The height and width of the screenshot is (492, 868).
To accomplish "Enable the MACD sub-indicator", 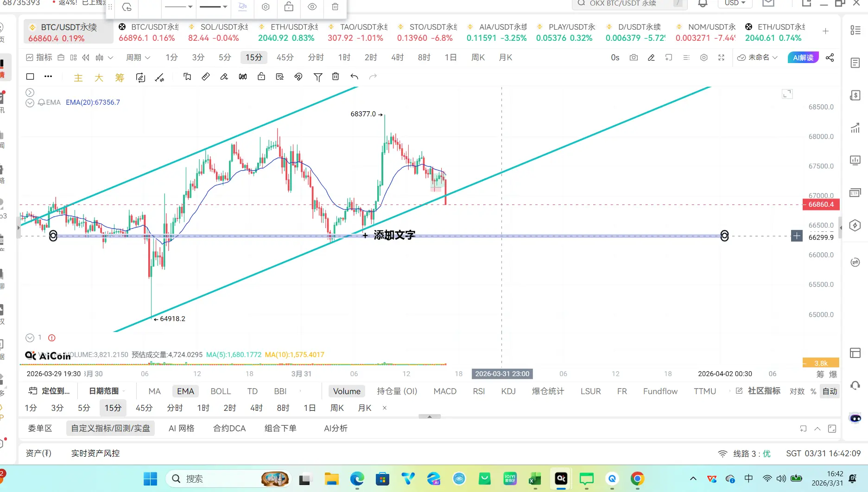I will pyautogui.click(x=445, y=391).
